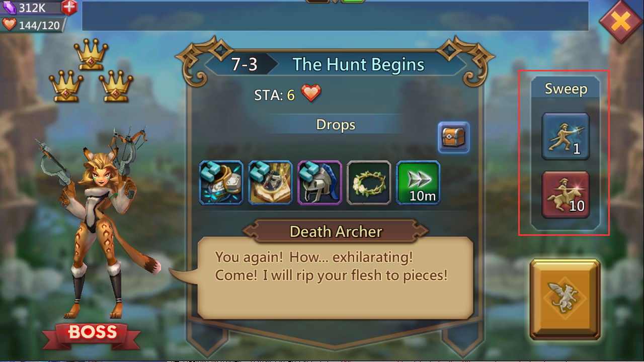This screenshot has height=362, width=644.
Task: Tap the sweep once javelin icon
Action: (x=566, y=136)
